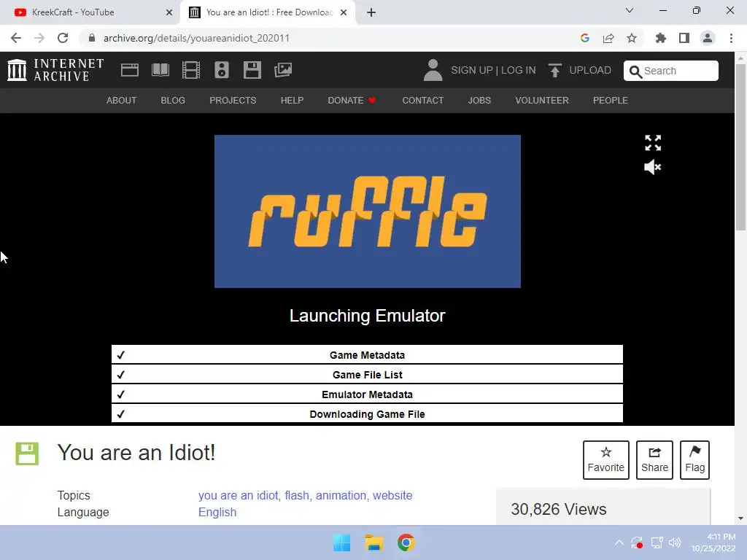This screenshot has height=560, width=747.
Task: Open the browser extensions puzzle icon
Action: click(661, 38)
